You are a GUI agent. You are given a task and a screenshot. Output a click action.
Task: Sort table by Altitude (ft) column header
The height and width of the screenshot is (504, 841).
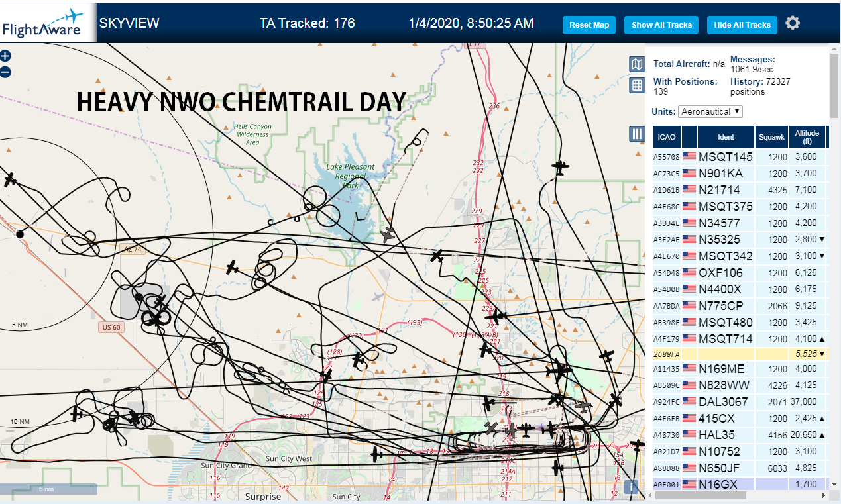[x=807, y=137]
